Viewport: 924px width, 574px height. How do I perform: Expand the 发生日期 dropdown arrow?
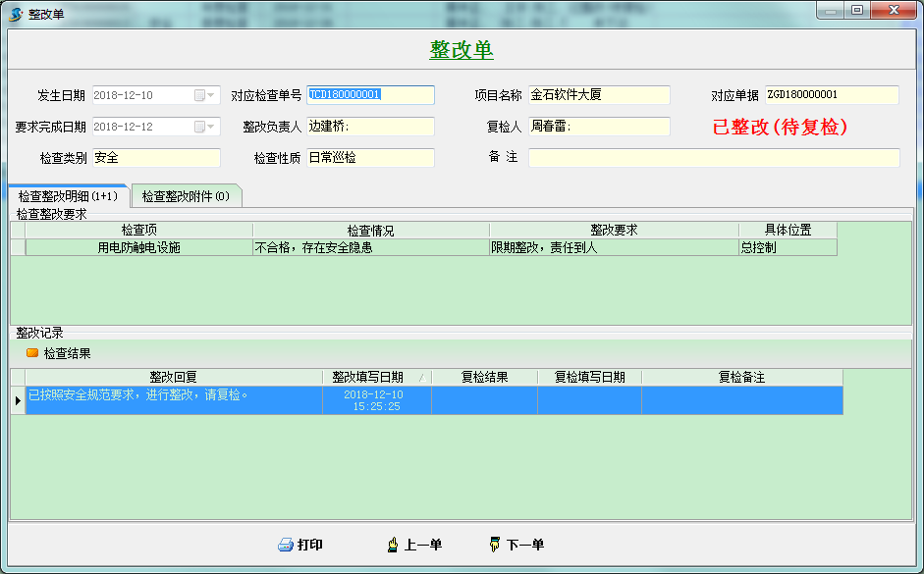point(211,95)
